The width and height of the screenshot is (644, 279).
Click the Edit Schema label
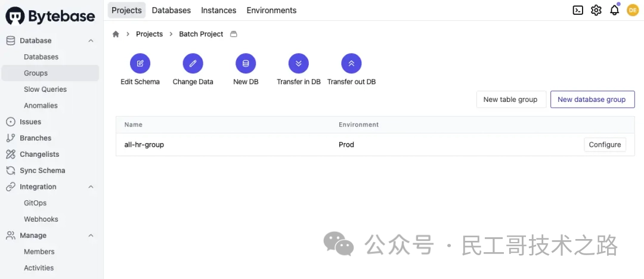(140, 82)
